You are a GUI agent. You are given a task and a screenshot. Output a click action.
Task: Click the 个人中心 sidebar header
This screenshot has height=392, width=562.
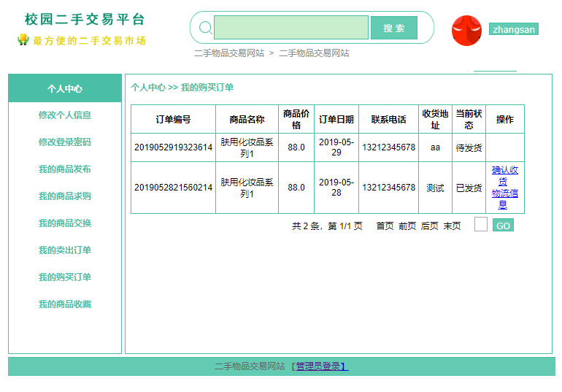[65, 88]
